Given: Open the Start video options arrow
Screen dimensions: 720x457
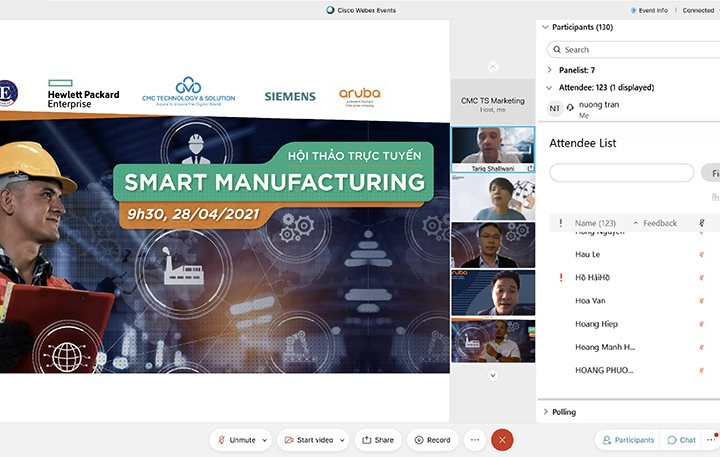Looking at the screenshot, I should [342, 440].
